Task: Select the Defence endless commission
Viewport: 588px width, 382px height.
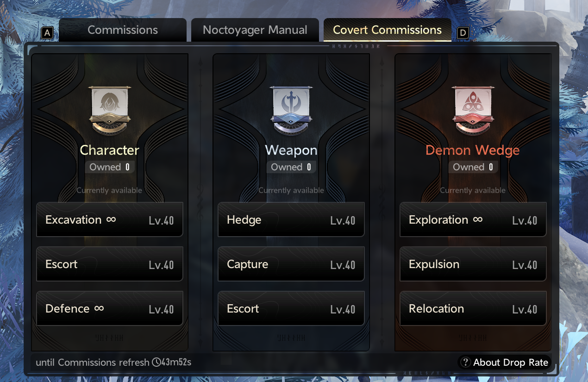Action: click(x=110, y=308)
